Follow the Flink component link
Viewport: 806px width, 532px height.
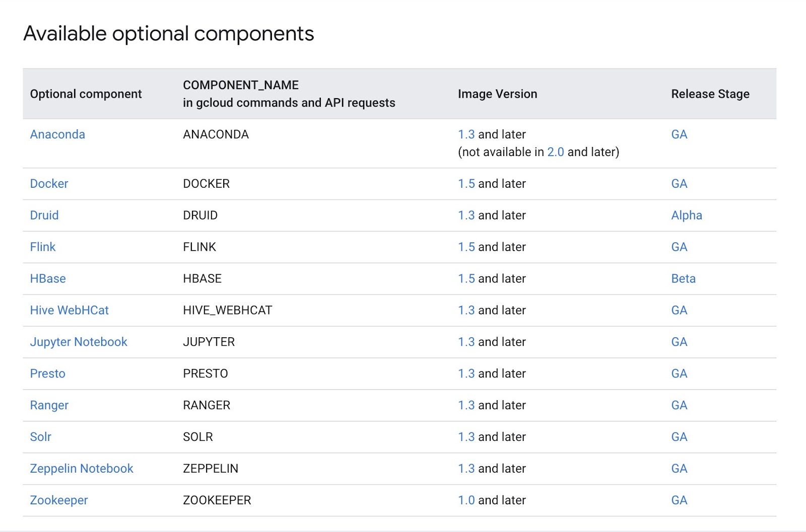(x=43, y=247)
